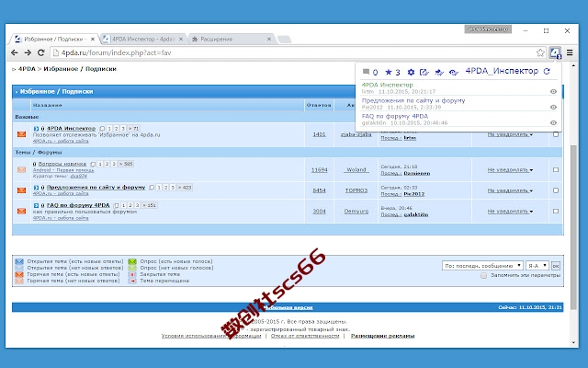Viewport: 588px width, 368px height.
Task: Open Вопросы новичка topic link
Action: pos(62,164)
